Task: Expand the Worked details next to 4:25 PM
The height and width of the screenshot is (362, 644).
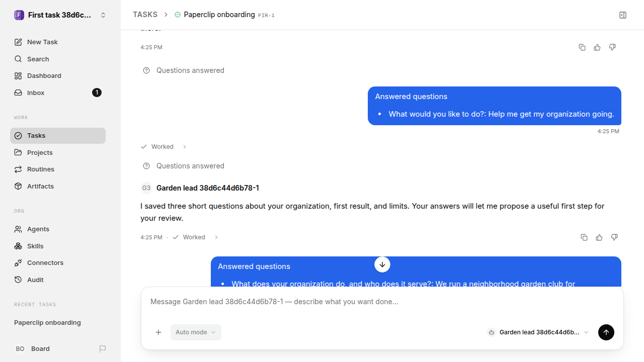Action: click(194, 237)
